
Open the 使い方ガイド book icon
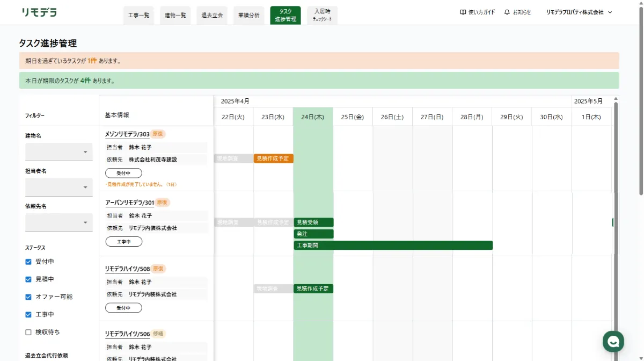pyautogui.click(x=463, y=12)
